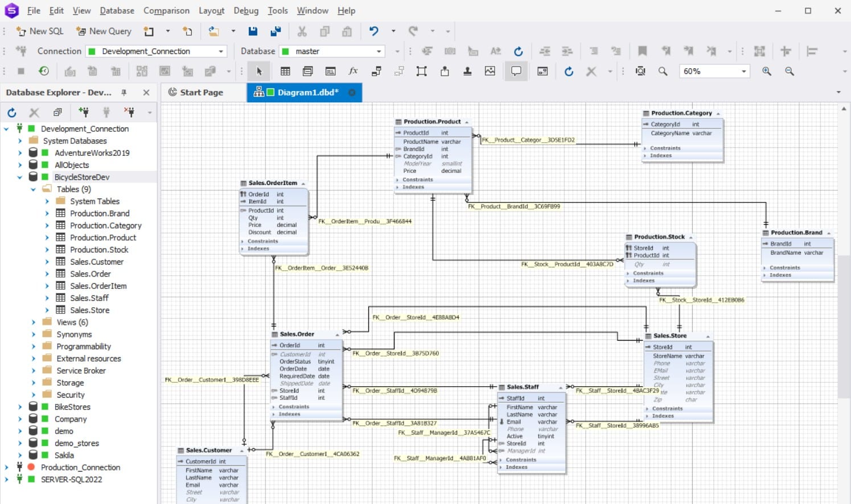851x504 pixels.
Task: Expand the Production_Connection node
Action: tap(6, 467)
